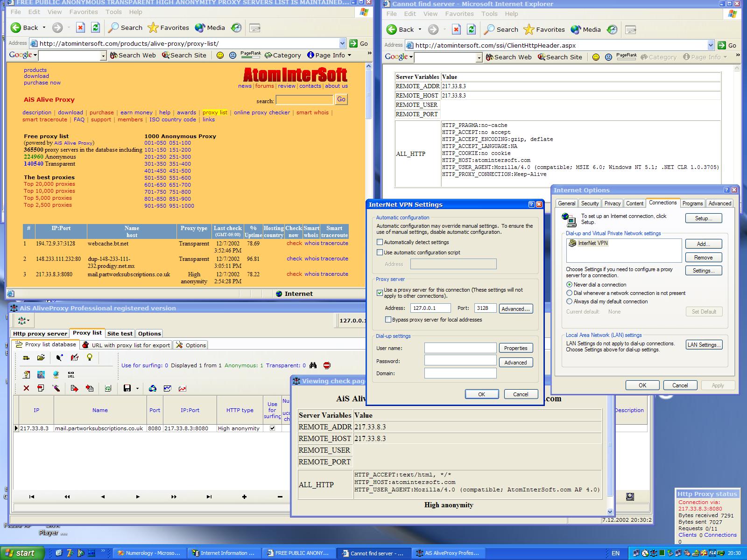Open Back button dropdown arrow in right browser
747x560 pixels.
pos(420,29)
